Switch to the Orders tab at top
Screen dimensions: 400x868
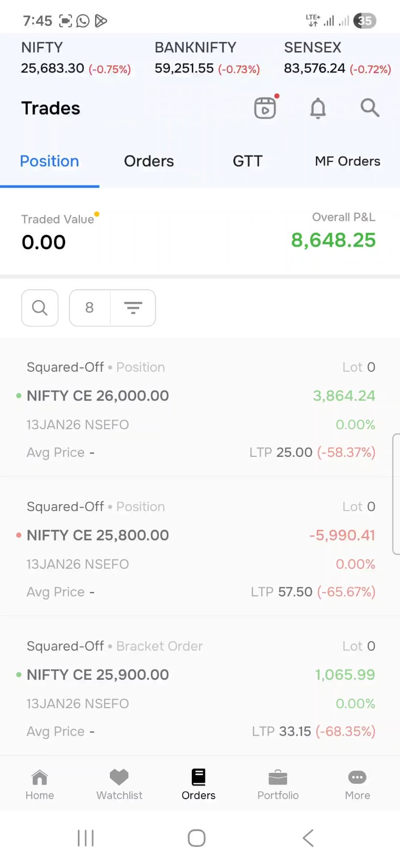(149, 161)
